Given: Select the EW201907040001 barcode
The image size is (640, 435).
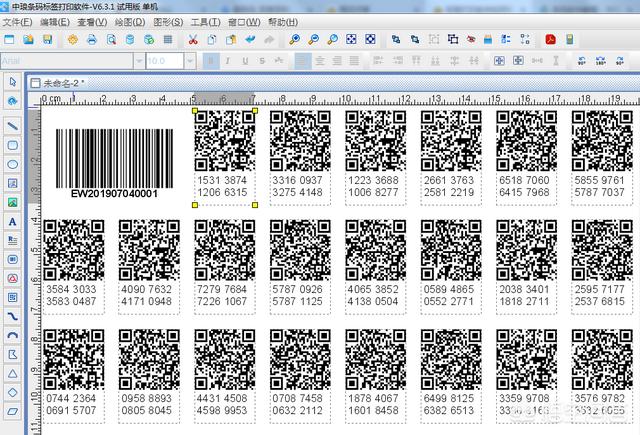Looking at the screenshot, I should pyautogui.click(x=114, y=163).
